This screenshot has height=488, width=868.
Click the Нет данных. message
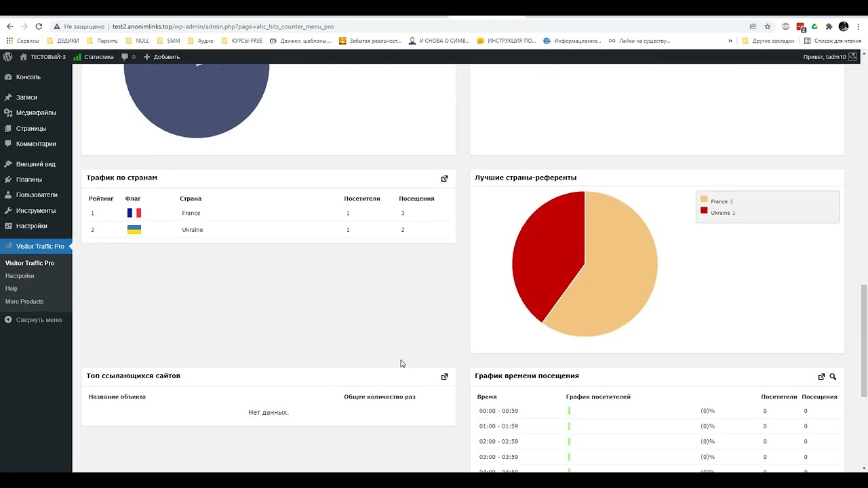269,412
